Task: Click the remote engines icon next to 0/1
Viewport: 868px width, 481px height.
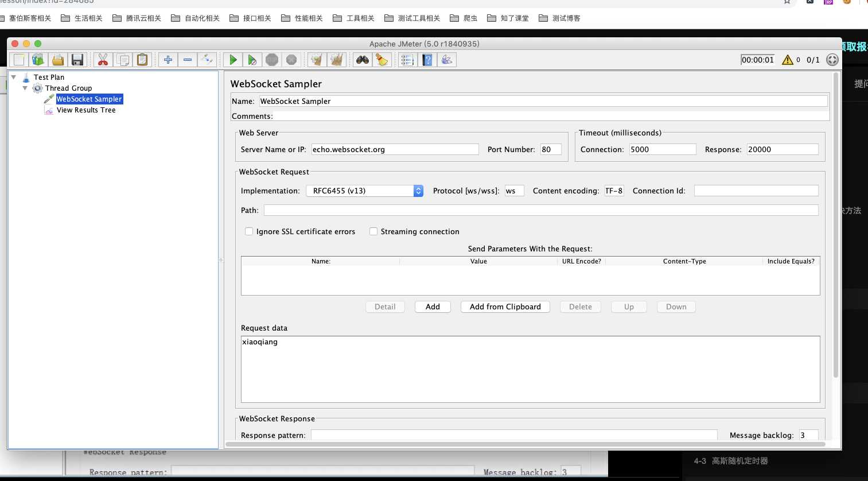Action: [832, 60]
